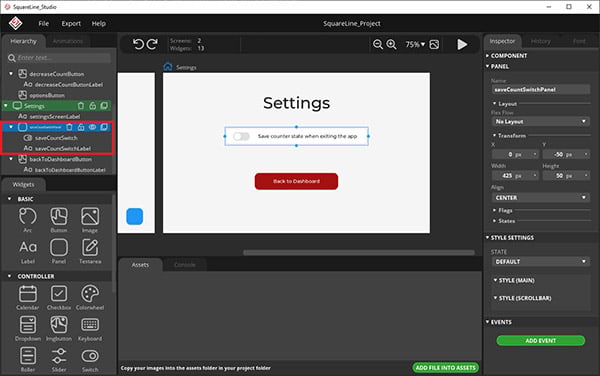Click ADD FILE INTO ASSETS button
600x376 pixels.
(445, 368)
